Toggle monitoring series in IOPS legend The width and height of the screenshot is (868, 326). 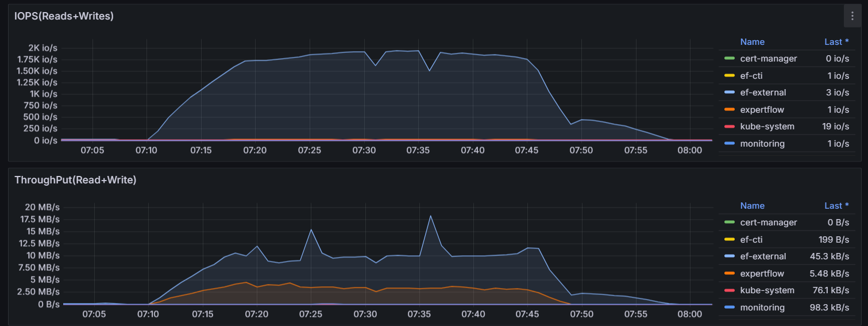point(762,144)
